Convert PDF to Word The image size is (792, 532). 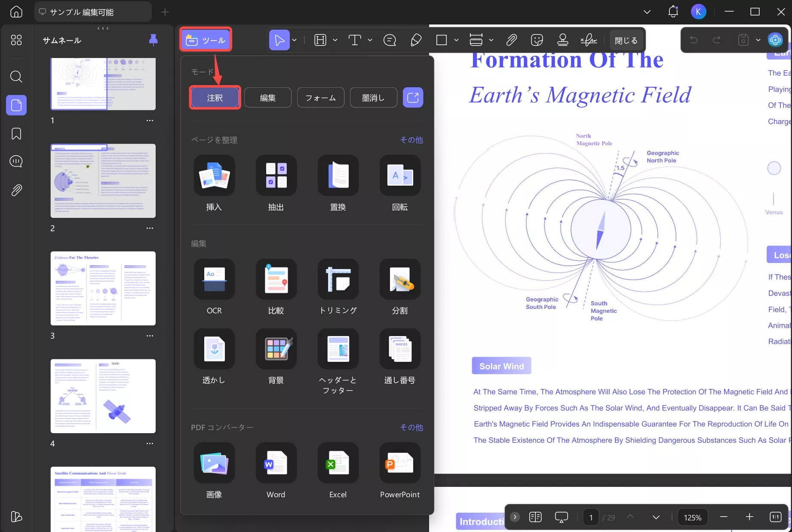click(276, 463)
